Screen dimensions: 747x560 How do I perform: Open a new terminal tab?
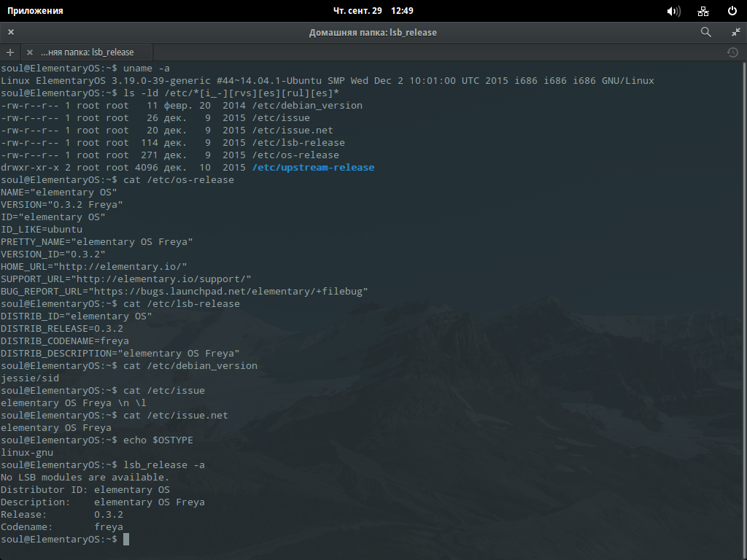[x=10, y=52]
